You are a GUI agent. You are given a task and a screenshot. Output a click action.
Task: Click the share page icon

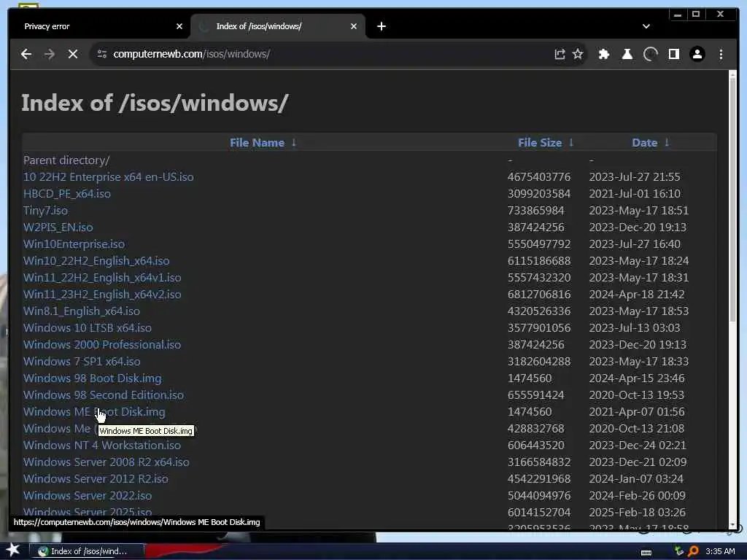(x=560, y=54)
